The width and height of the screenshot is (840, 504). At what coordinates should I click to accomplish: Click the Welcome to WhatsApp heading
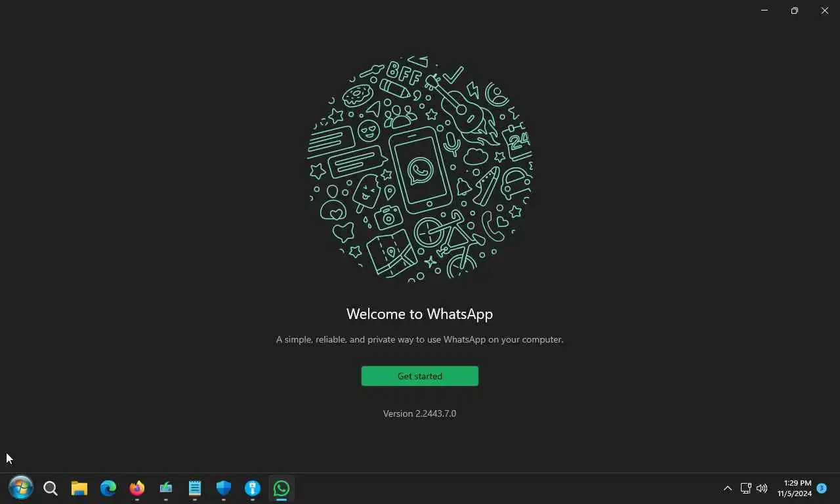point(419,314)
